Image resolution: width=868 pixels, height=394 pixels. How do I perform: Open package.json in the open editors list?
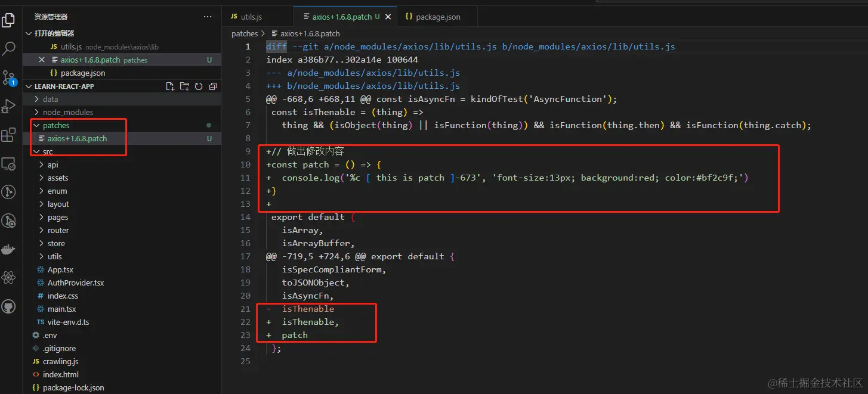pos(122,73)
